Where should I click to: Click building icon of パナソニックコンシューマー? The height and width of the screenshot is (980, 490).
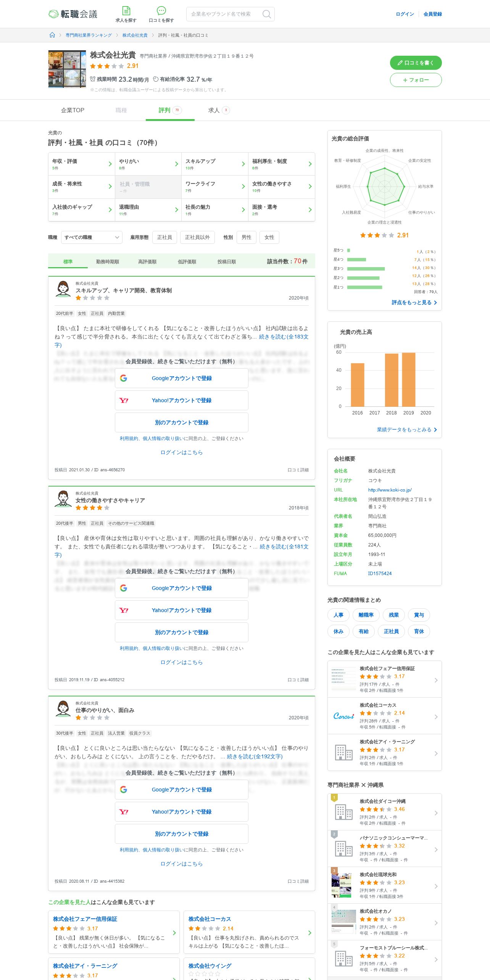[343, 849]
